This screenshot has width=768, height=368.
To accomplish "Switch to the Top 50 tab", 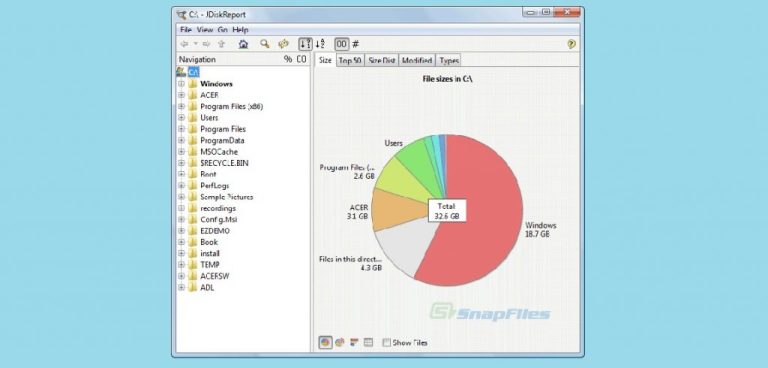I will click(x=350, y=61).
